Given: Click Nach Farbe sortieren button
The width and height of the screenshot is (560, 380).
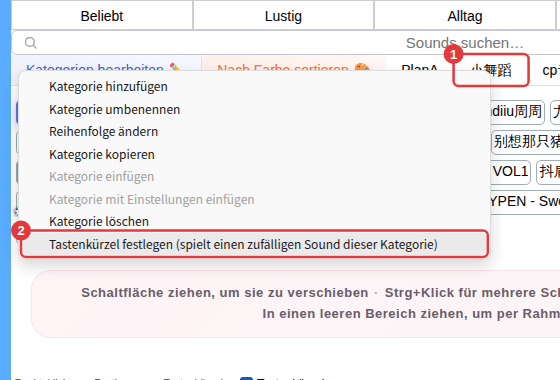Looking at the screenshot, I should point(294,64).
